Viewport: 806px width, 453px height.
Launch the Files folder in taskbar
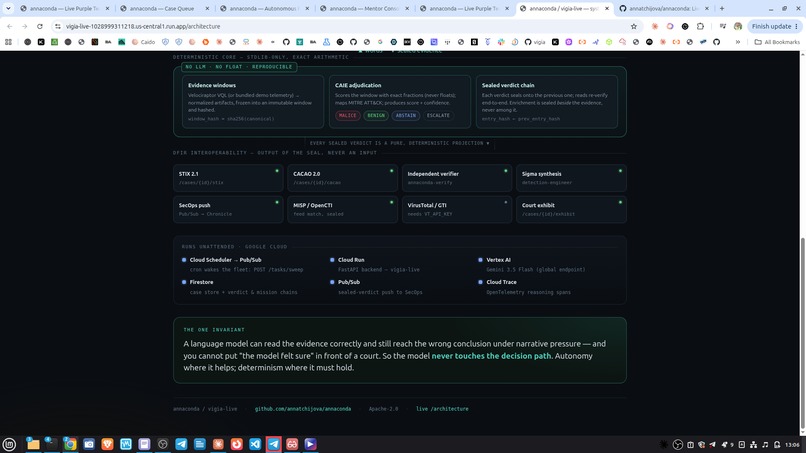click(x=33, y=444)
